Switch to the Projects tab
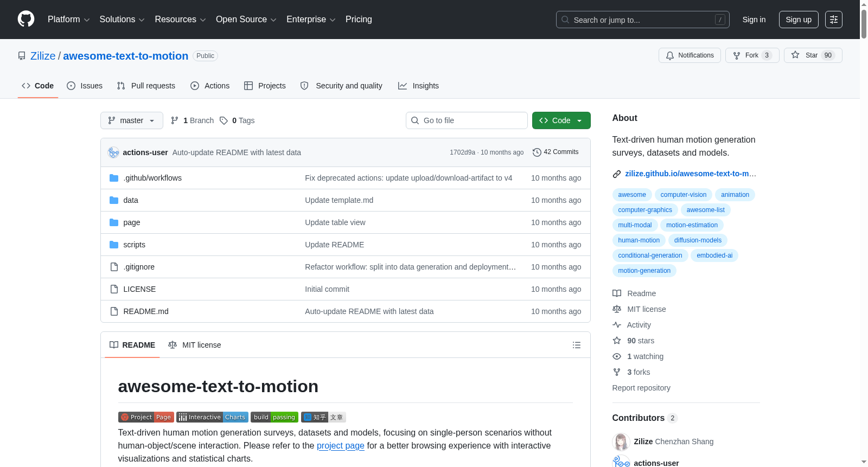 pyautogui.click(x=265, y=86)
